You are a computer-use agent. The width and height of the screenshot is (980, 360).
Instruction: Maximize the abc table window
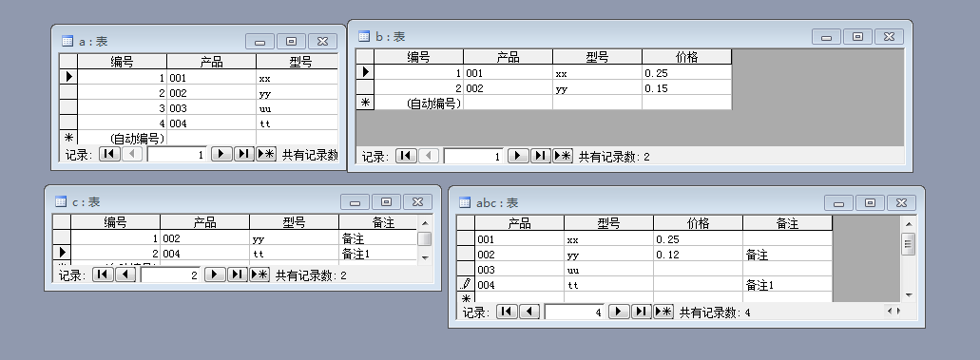click(870, 202)
